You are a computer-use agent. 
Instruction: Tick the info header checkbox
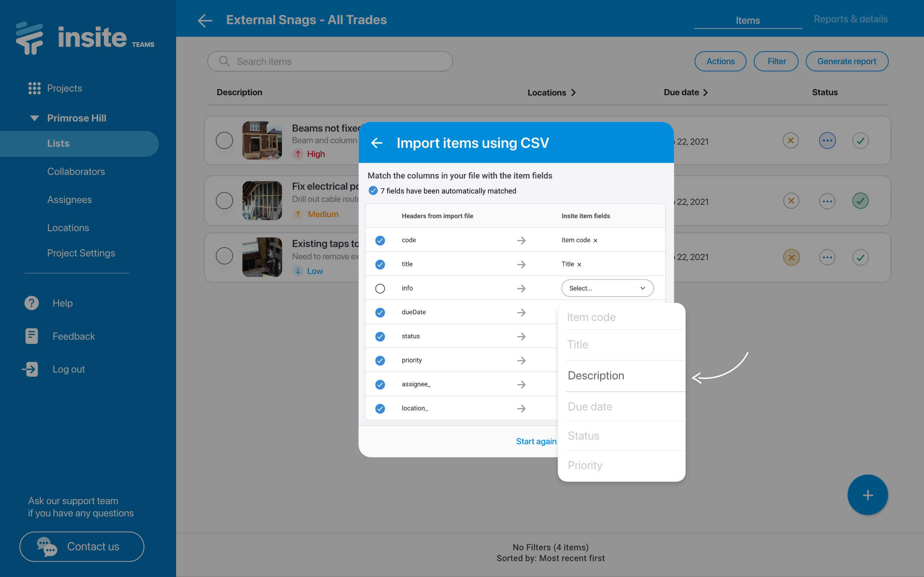(x=380, y=288)
